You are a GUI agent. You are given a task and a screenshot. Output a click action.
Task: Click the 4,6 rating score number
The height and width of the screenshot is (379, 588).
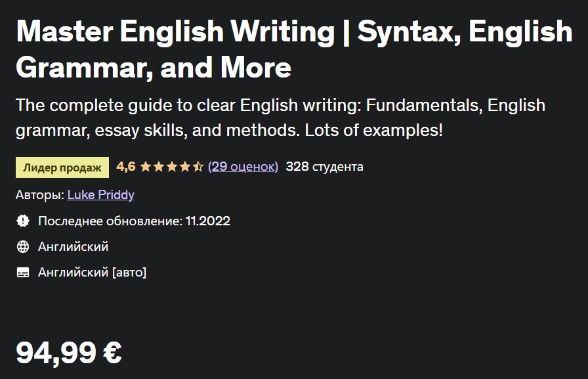(x=125, y=167)
